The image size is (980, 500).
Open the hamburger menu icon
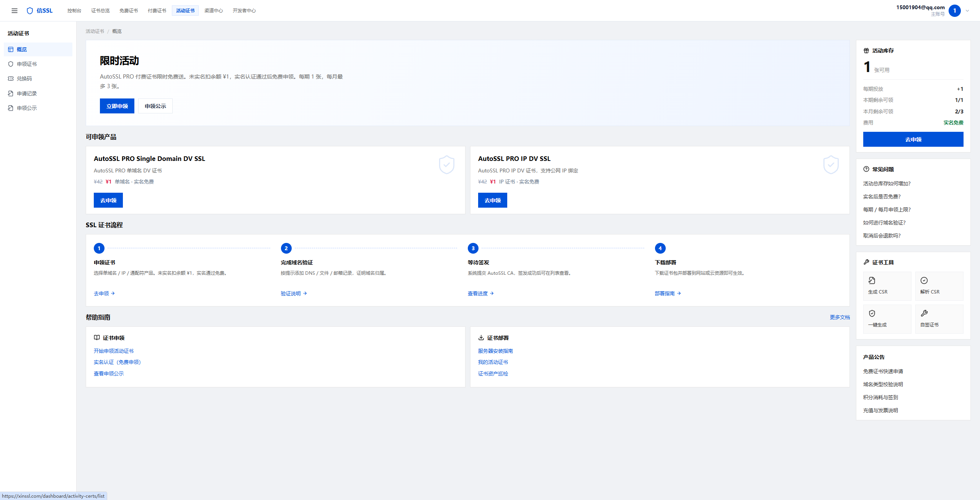coord(15,11)
